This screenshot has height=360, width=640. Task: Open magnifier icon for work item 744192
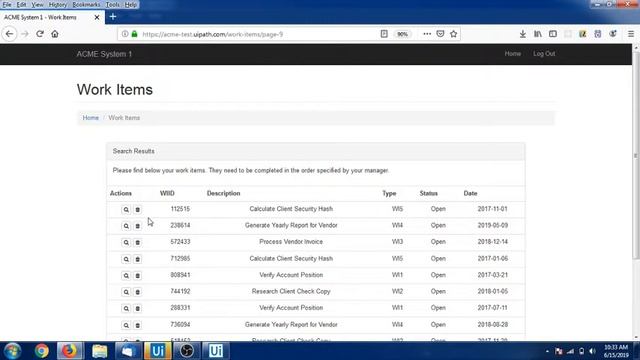coord(126,292)
